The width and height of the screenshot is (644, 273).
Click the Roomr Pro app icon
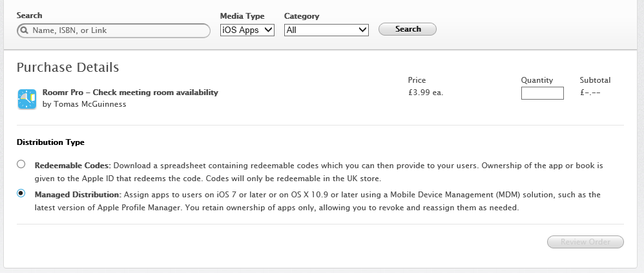pyautogui.click(x=26, y=98)
